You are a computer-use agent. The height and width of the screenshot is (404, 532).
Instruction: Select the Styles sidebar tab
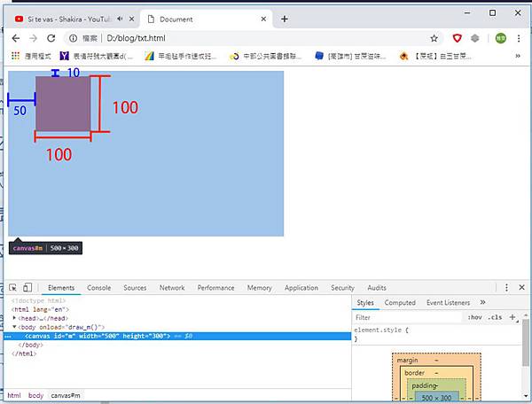(x=365, y=303)
